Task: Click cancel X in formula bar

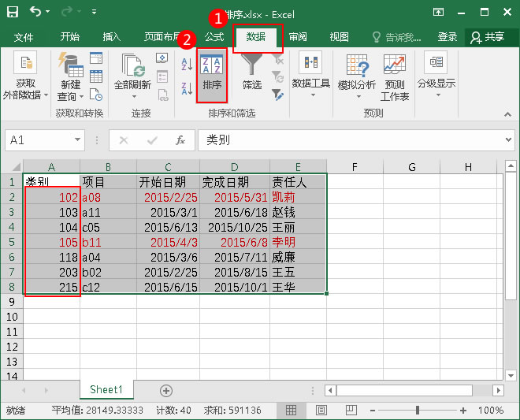Action: click(124, 140)
